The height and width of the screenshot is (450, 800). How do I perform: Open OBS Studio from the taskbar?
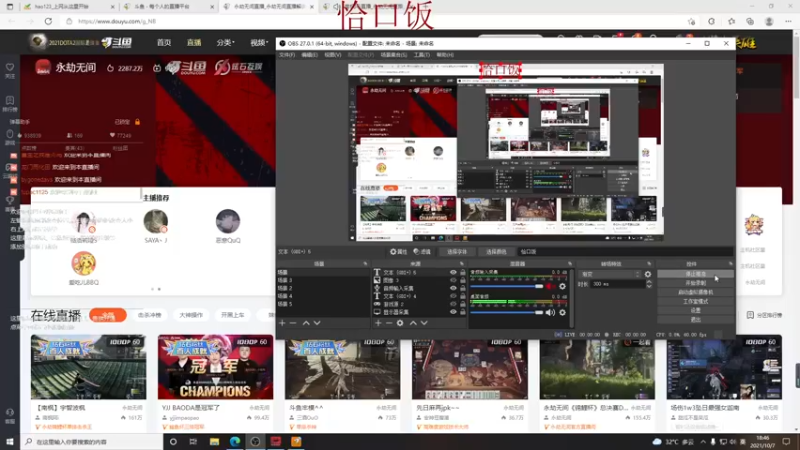coord(255,442)
